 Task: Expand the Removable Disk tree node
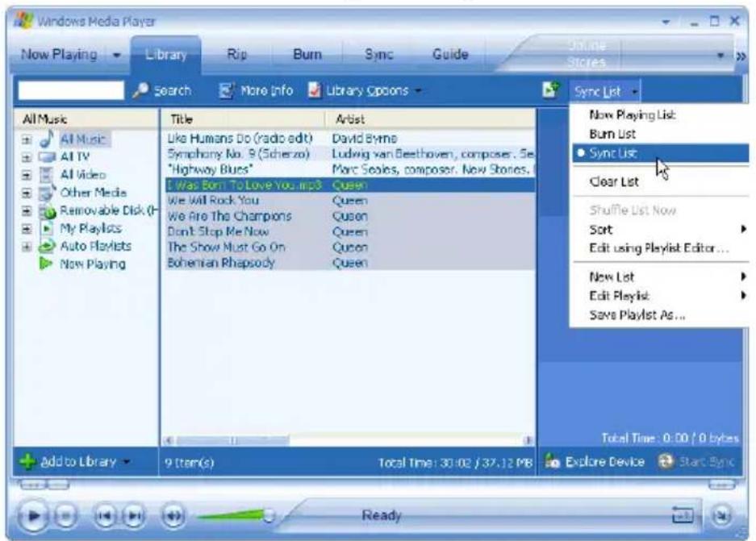pyautogui.click(x=27, y=211)
